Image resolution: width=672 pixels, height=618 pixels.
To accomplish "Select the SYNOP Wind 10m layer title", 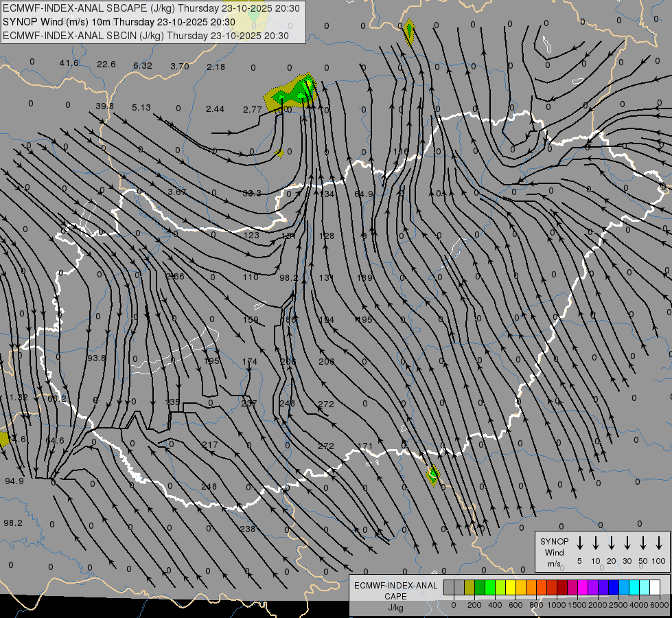I will coord(119,22).
